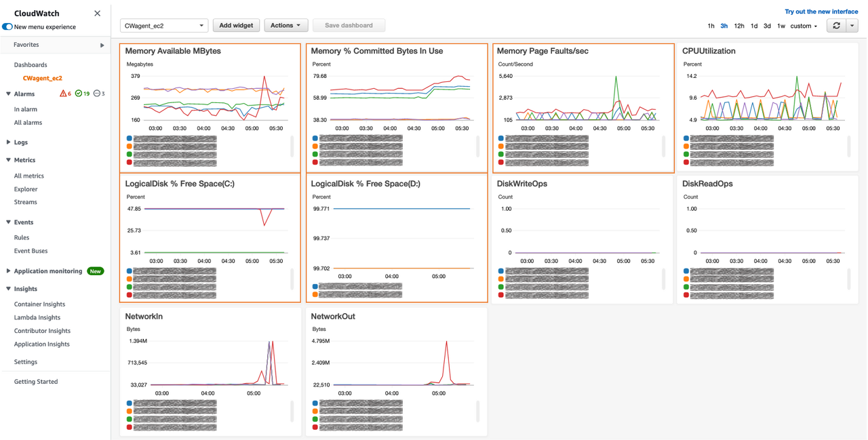Open In alarm list

coord(26,109)
